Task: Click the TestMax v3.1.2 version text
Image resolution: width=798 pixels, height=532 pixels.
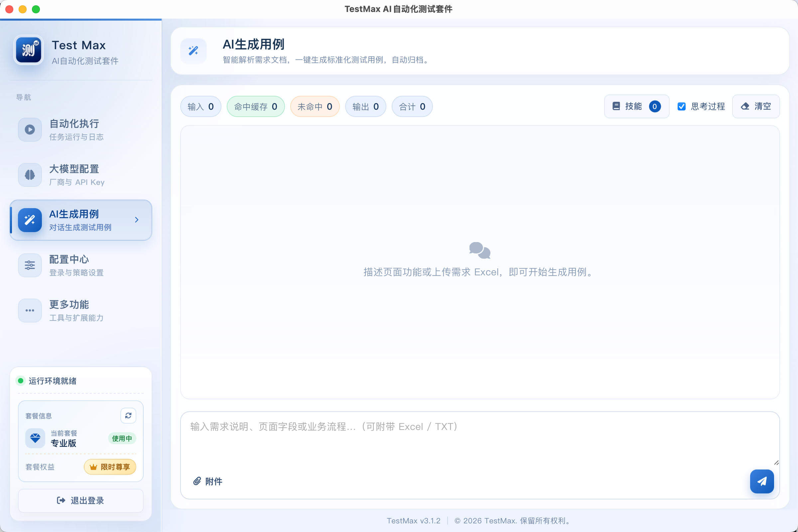Action: point(414,520)
